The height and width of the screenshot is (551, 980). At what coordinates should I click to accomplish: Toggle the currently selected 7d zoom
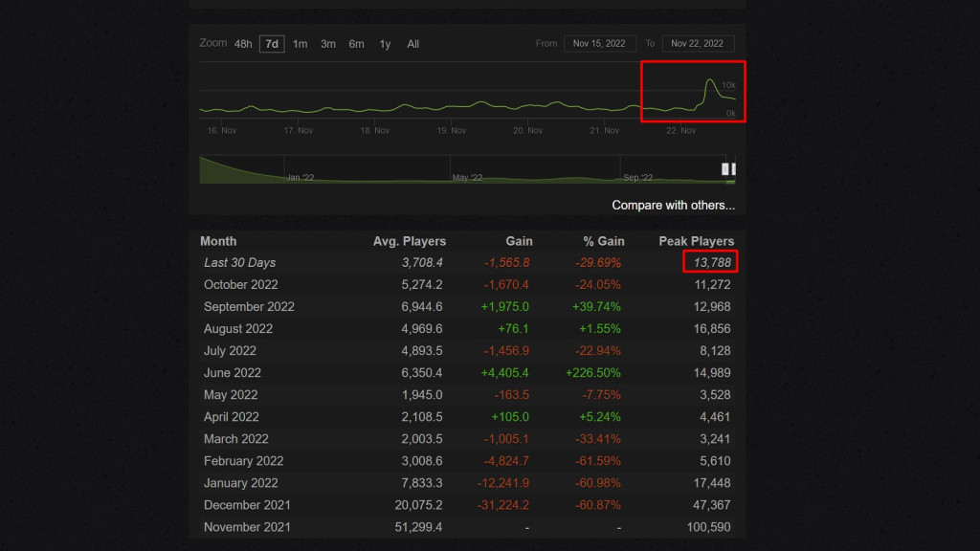(x=271, y=44)
